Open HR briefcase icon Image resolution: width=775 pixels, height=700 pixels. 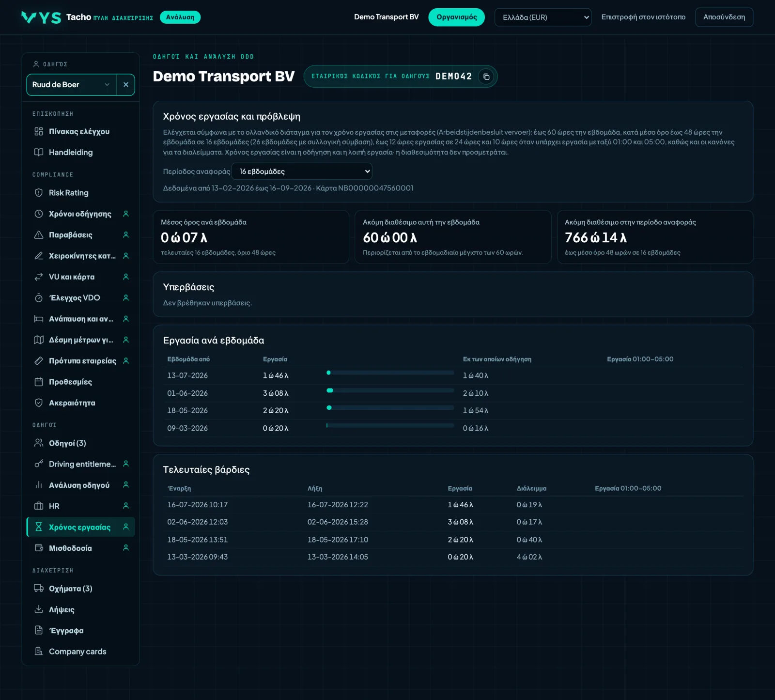click(39, 506)
